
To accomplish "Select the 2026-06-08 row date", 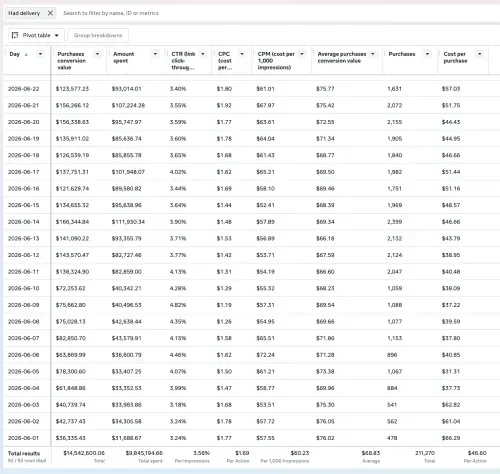I will [x=23, y=322].
